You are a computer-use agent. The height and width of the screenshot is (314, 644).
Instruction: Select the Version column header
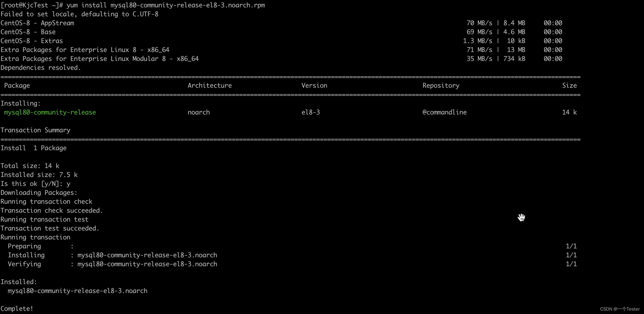[314, 85]
